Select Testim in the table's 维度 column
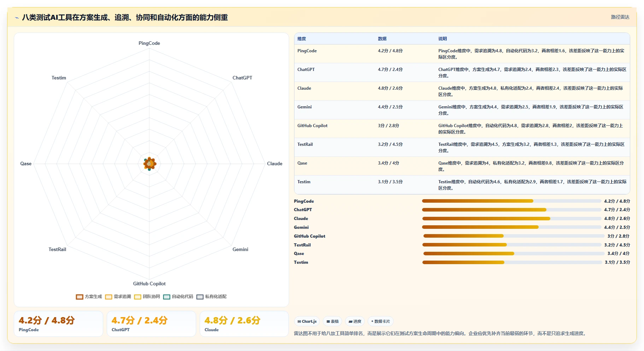The width and height of the screenshot is (644, 351). (x=304, y=182)
